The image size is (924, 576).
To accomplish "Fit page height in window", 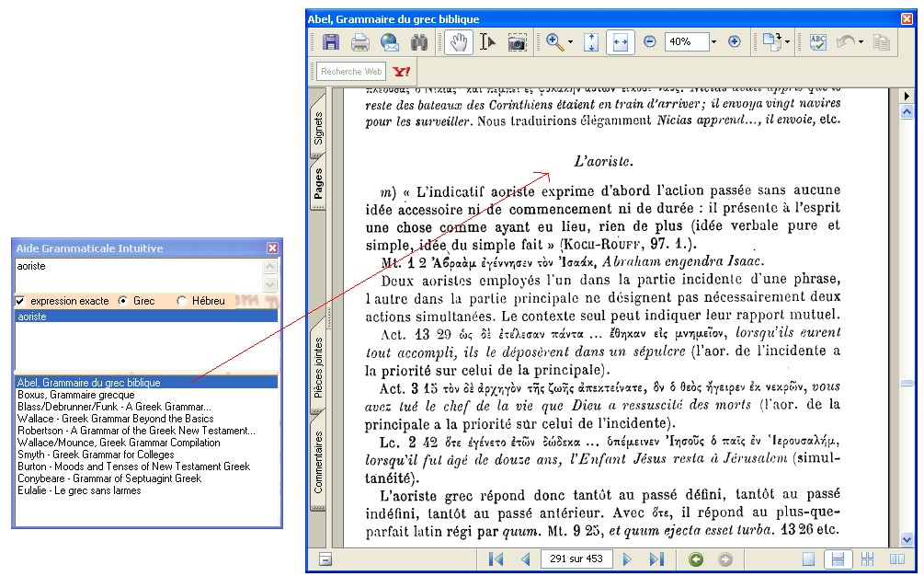I will [591, 41].
